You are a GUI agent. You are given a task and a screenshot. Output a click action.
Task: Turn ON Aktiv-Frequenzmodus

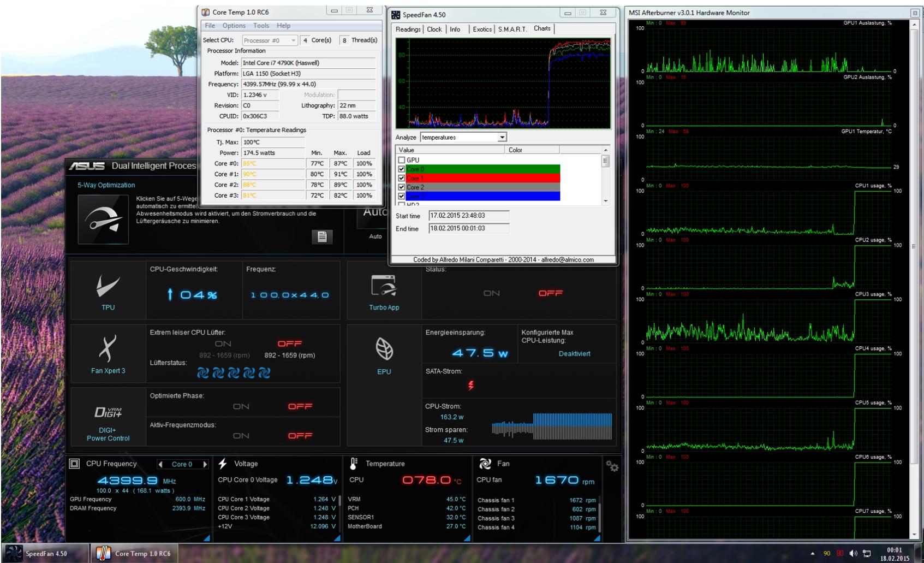241,436
